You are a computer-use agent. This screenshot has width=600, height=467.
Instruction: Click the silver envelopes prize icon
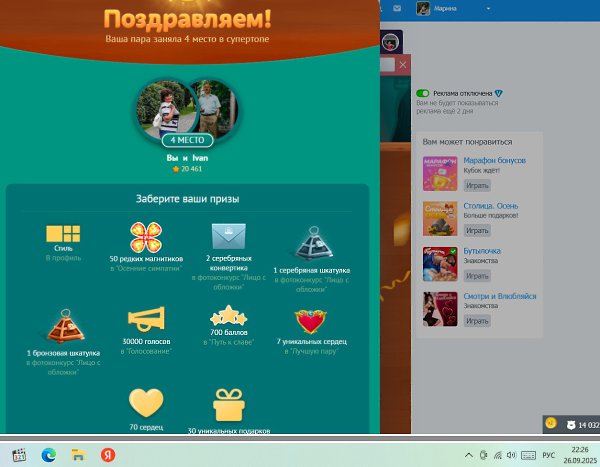click(228, 236)
